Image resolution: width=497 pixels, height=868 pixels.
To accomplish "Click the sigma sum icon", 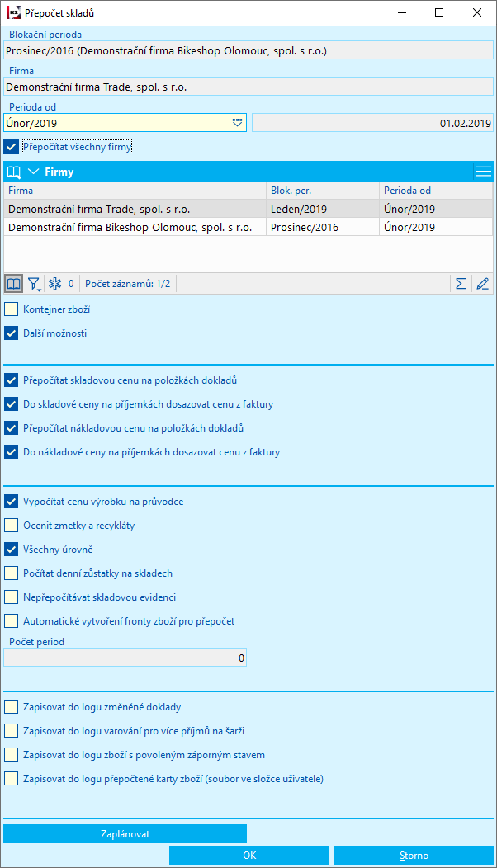I will [461, 284].
